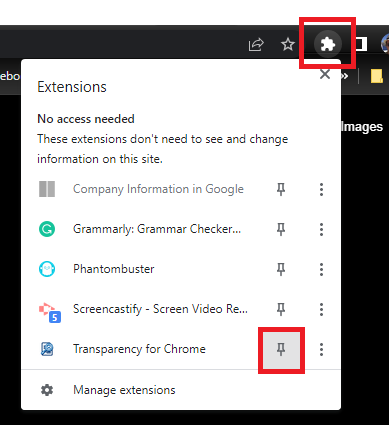Select Screencastify - Screen Video Re... name
Screen dimensions: 389x425
[160, 309]
